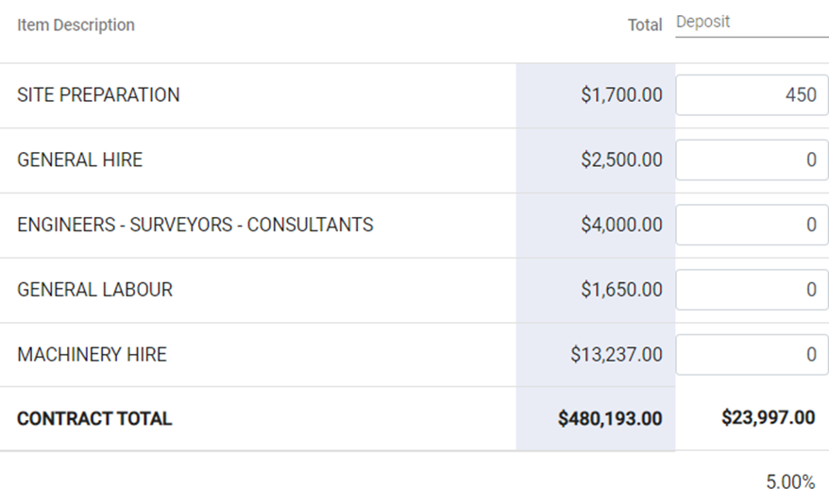The height and width of the screenshot is (504, 829).
Task: Select the Engineers - Surveyors - Consultants deposit input
Action: (x=752, y=226)
